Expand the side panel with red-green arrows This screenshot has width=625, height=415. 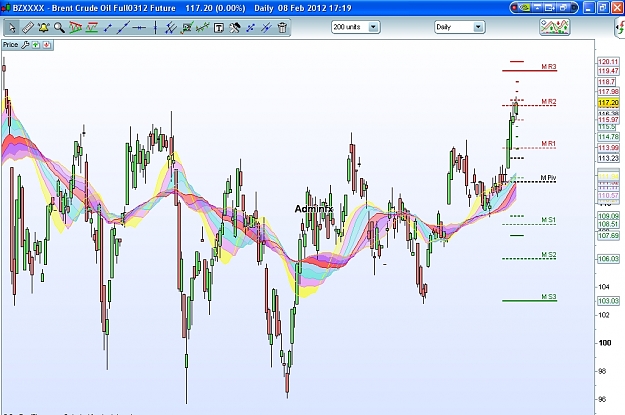620,28
